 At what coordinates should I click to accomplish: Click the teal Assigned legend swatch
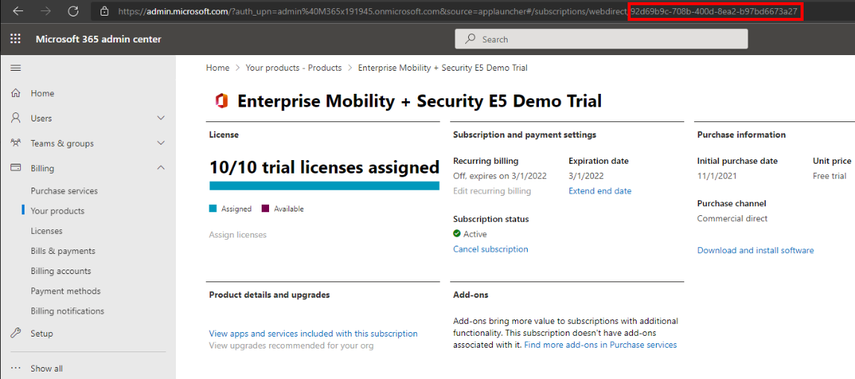(213, 208)
